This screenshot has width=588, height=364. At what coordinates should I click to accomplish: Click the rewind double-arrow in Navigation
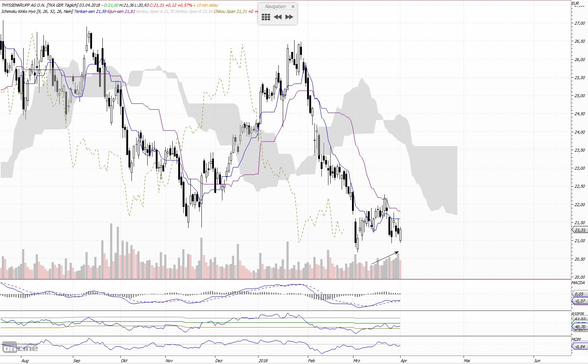pyautogui.click(x=278, y=17)
